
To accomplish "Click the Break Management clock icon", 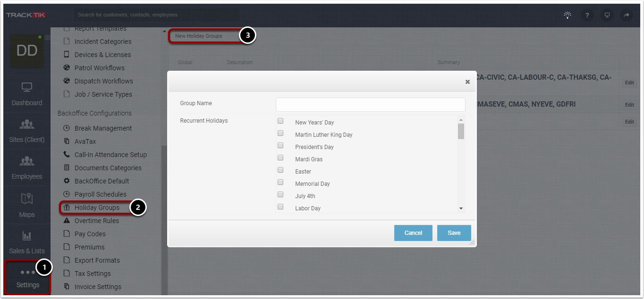I will point(67,128).
